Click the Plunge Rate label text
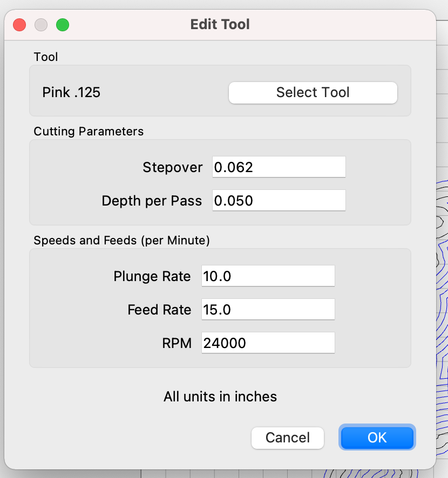The height and width of the screenshot is (478, 448). [x=152, y=276]
